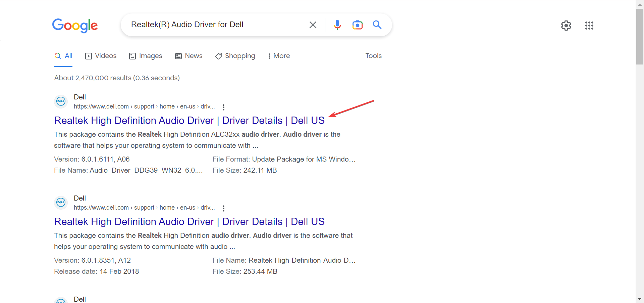The height and width of the screenshot is (303, 644).
Task: Switch to the Videos tab
Action: (101, 56)
